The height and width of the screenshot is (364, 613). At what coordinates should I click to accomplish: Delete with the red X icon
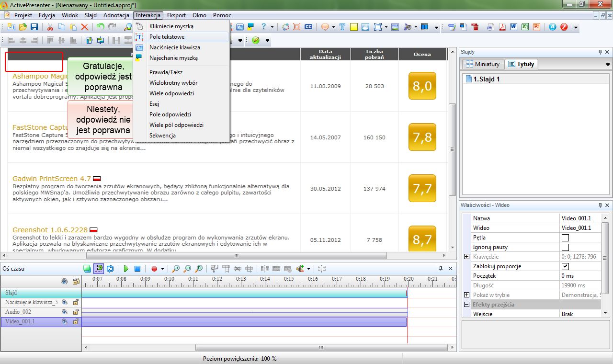click(x=85, y=27)
